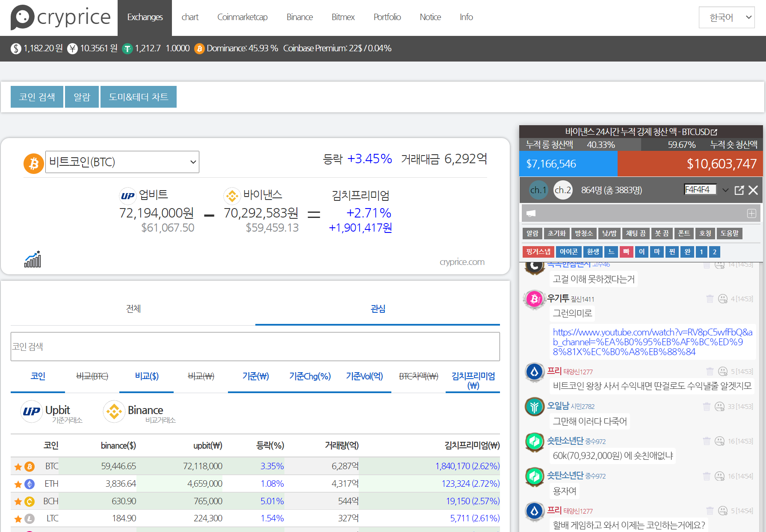
Task: Toggle 낮/밤 day-night mode in chat
Action: (609, 233)
